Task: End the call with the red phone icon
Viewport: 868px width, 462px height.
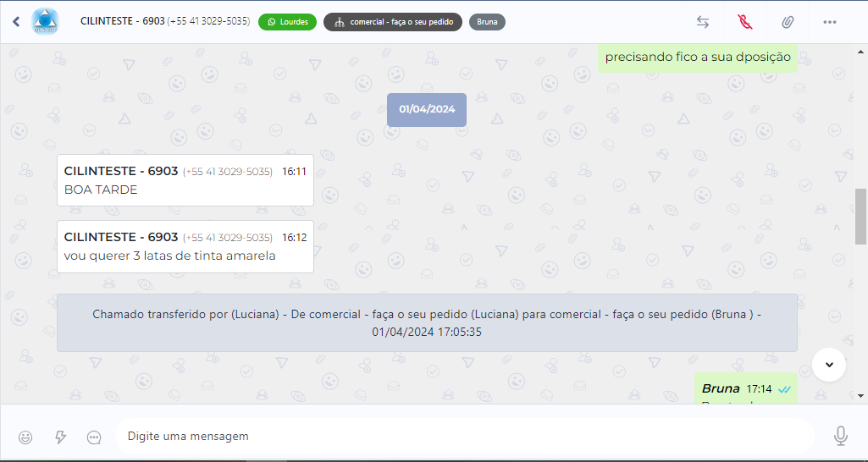Action: [x=745, y=22]
